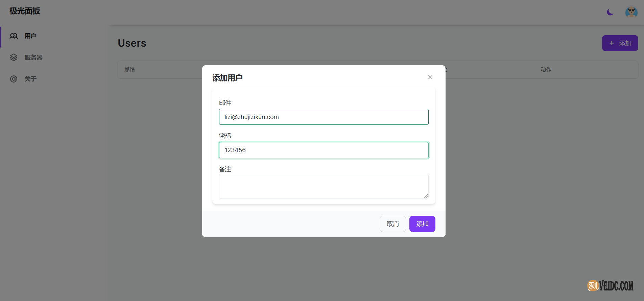Image resolution: width=644 pixels, height=301 pixels.
Task: Toggle dark mode with the moon icon
Action: click(610, 12)
